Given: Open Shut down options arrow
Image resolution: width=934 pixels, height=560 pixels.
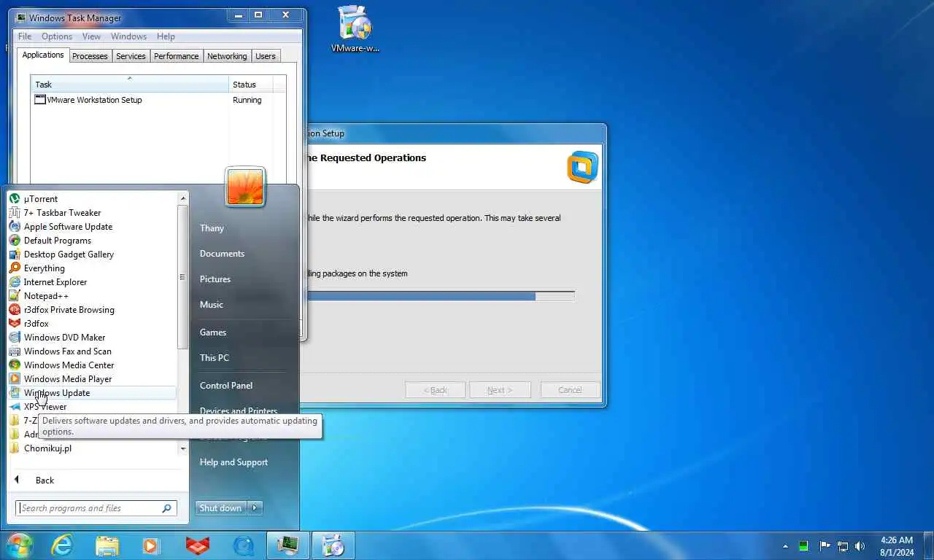Looking at the screenshot, I should click(x=255, y=508).
